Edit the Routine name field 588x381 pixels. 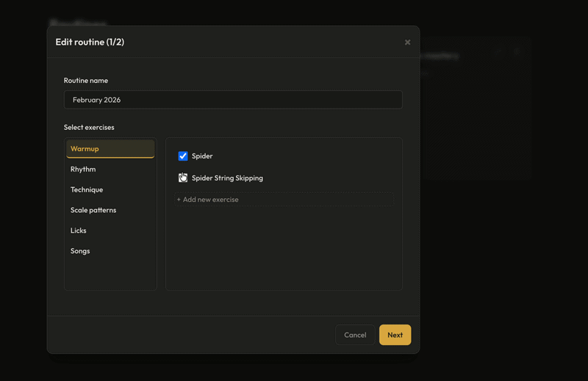(233, 100)
